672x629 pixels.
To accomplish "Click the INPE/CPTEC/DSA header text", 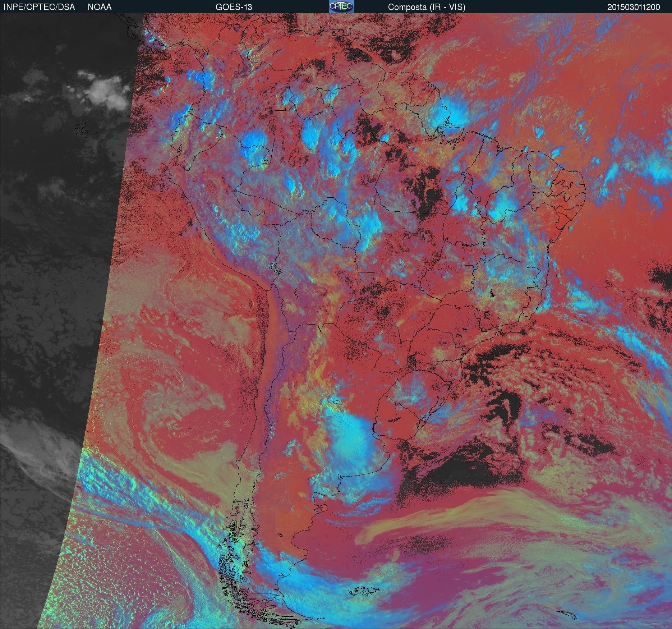I will pyautogui.click(x=39, y=7).
